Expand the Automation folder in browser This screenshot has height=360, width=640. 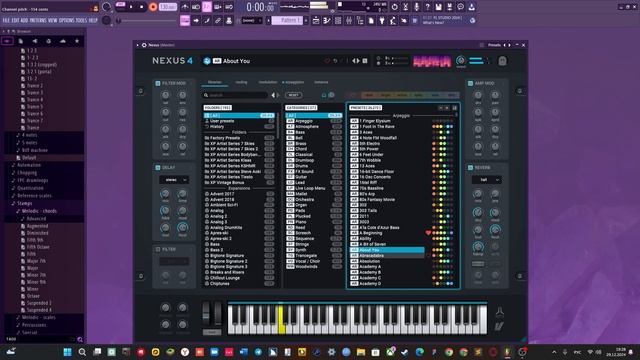29,165
